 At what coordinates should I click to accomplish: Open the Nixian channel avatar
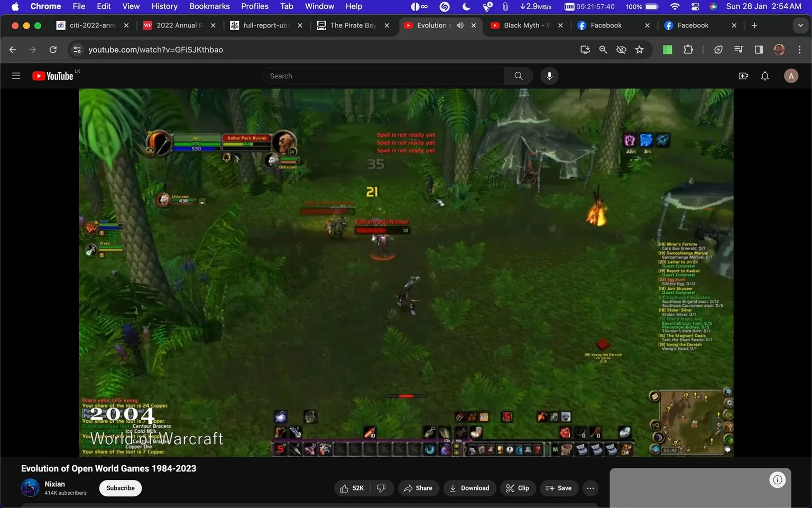point(30,487)
